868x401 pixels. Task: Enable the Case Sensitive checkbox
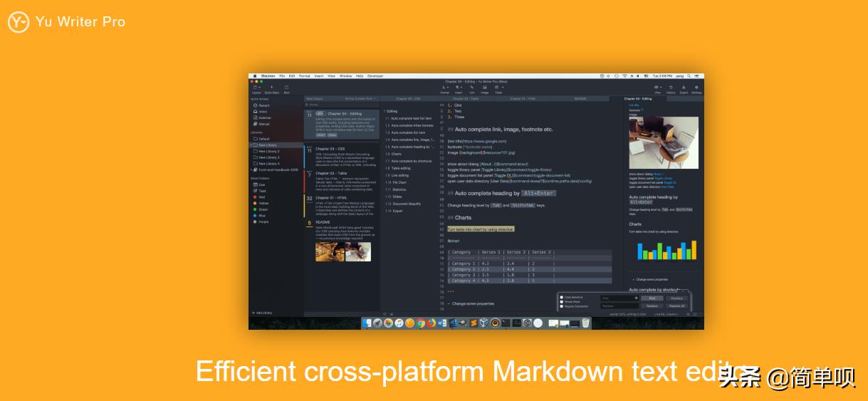click(x=562, y=297)
